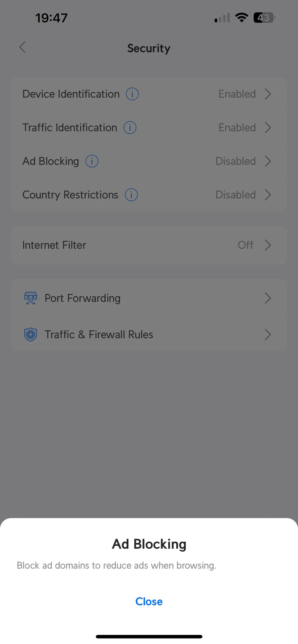298x644 pixels.
Task: Select the Port Forwarding icon
Action: (30, 298)
